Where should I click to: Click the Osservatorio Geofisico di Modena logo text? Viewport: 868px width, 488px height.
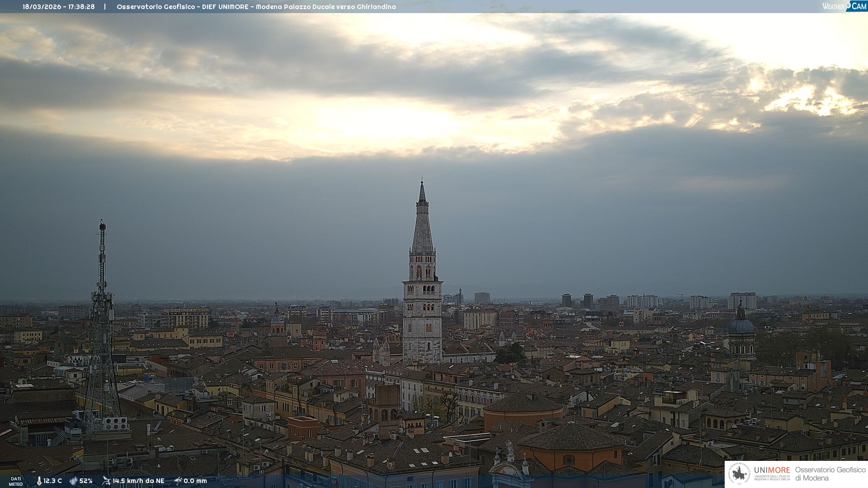tap(830, 474)
